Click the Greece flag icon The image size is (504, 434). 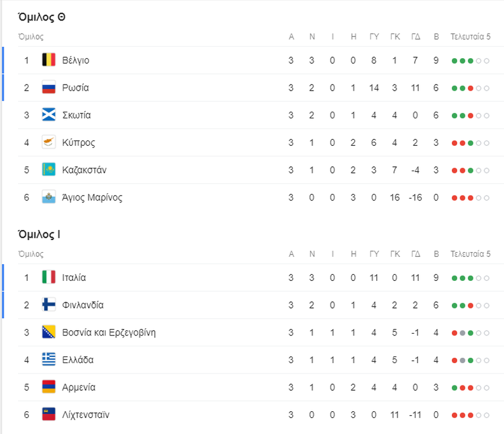(x=49, y=360)
